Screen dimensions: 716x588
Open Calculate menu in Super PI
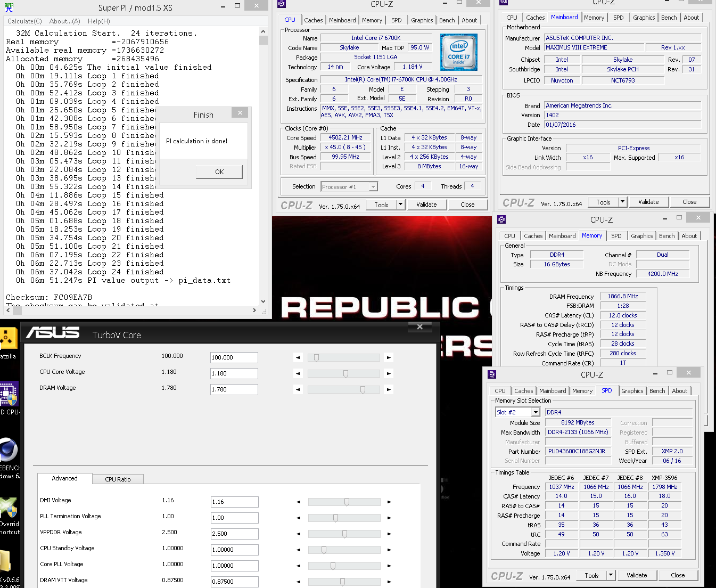tap(24, 21)
